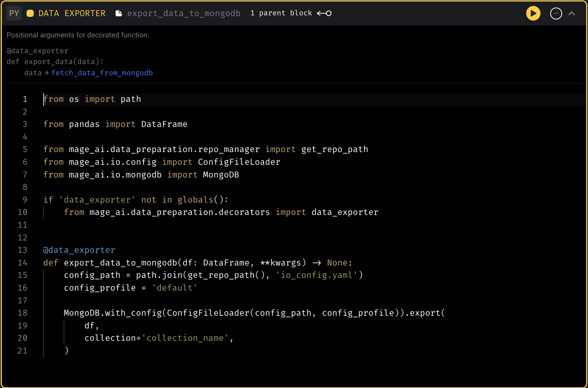The image size is (588, 388).
Task: Collapse the block with the chevron up
Action: pyautogui.click(x=572, y=13)
